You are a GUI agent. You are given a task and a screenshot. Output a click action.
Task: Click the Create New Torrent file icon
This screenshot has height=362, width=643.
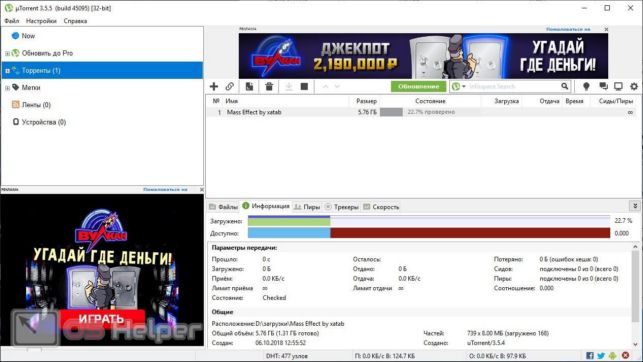pyautogui.click(x=249, y=87)
